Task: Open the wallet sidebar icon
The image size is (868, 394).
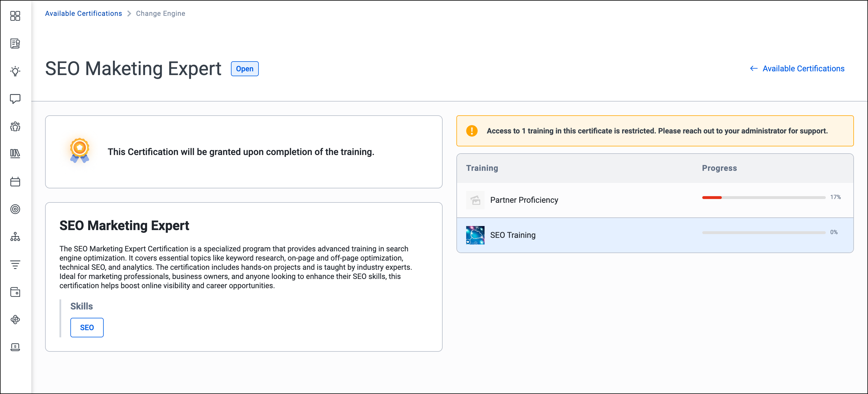Action: click(x=15, y=292)
